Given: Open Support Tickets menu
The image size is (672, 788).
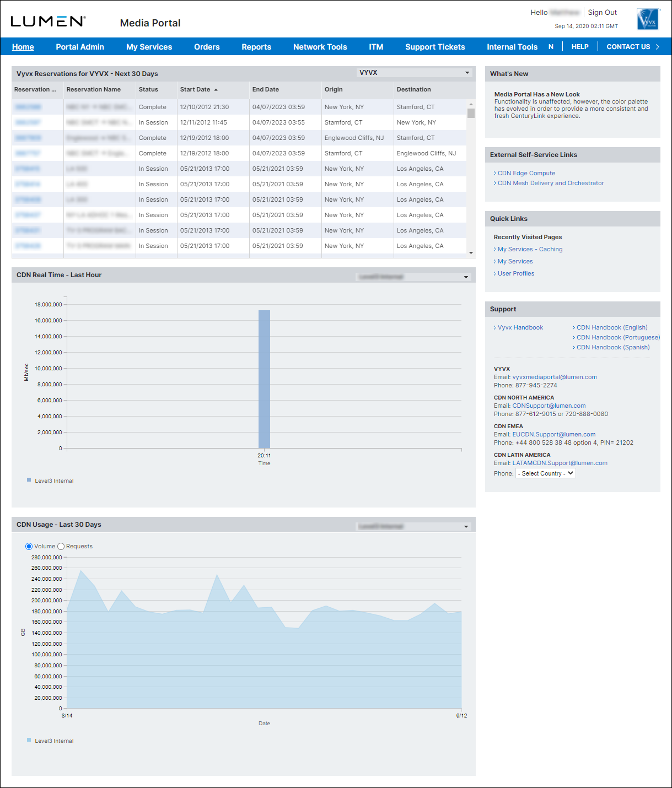Looking at the screenshot, I should (x=435, y=47).
